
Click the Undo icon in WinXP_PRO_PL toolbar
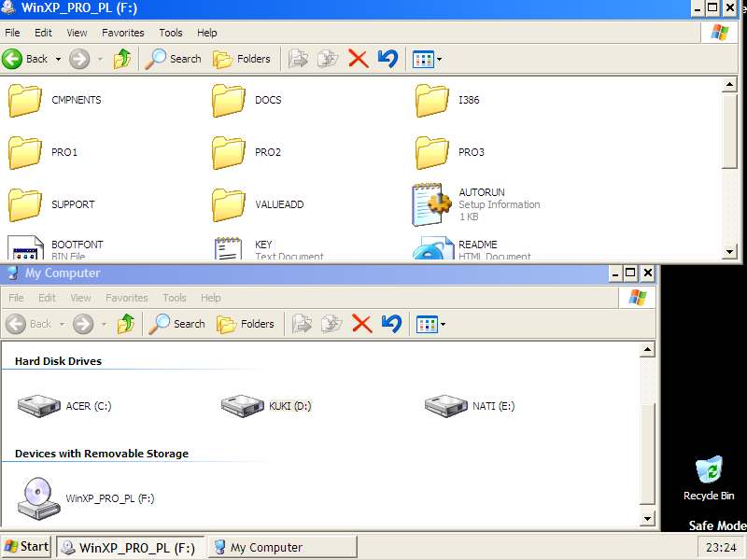tap(388, 59)
